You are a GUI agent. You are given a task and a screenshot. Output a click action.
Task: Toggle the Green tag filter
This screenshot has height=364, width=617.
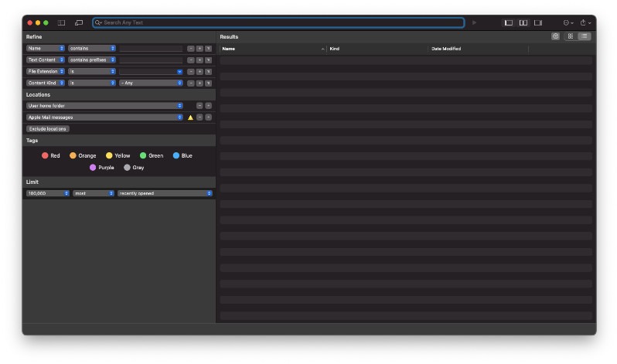point(152,156)
